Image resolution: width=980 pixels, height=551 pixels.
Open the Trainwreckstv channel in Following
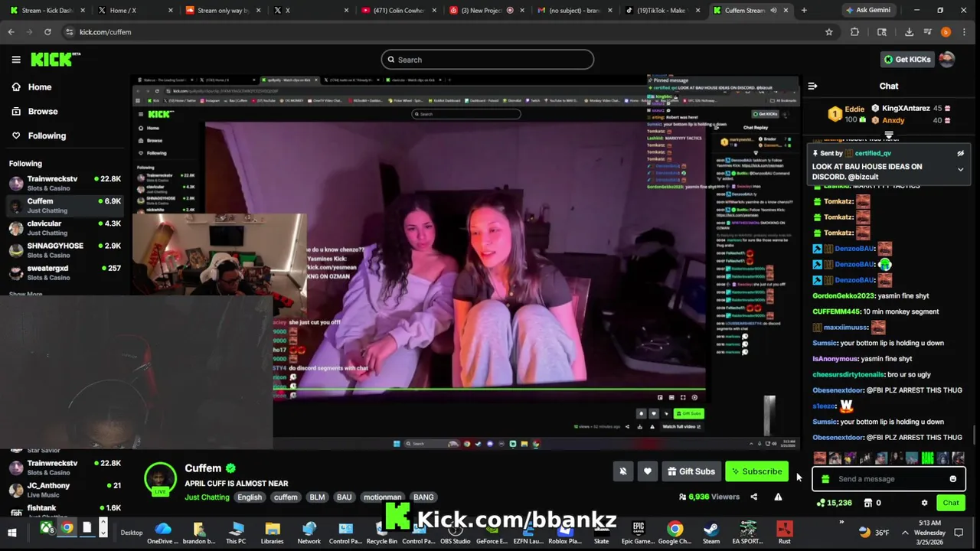pos(65,183)
